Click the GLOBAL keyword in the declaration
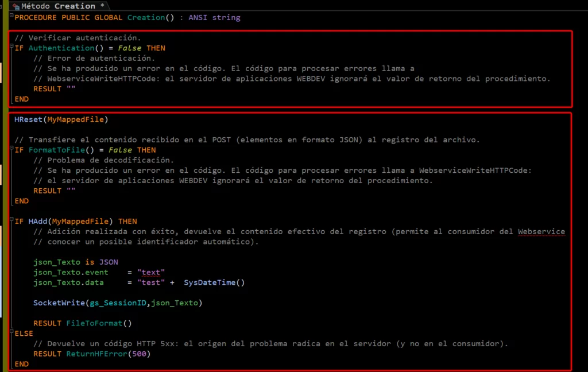Screen dimensions: 588x372 pyautogui.click(x=109, y=17)
